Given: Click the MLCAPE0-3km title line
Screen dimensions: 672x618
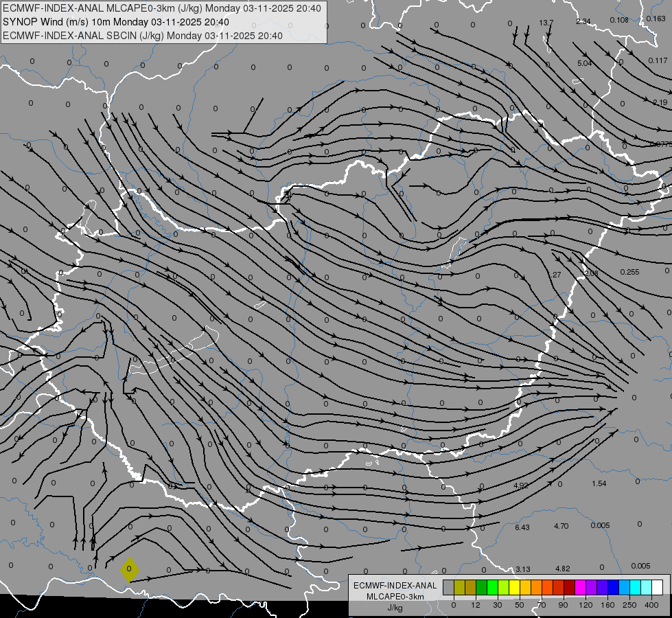Looking at the screenshot, I should [161, 8].
